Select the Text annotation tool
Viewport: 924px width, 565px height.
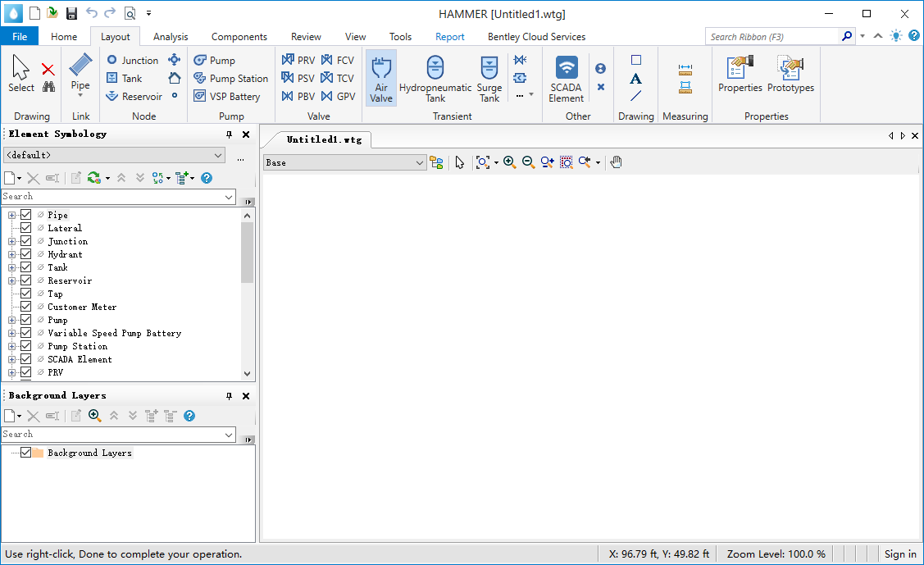coord(636,79)
